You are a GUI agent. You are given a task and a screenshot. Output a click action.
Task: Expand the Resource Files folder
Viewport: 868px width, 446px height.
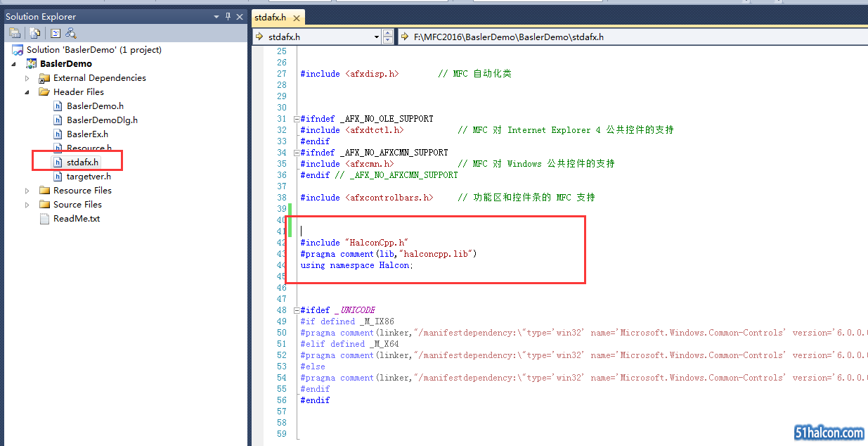(27, 191)
